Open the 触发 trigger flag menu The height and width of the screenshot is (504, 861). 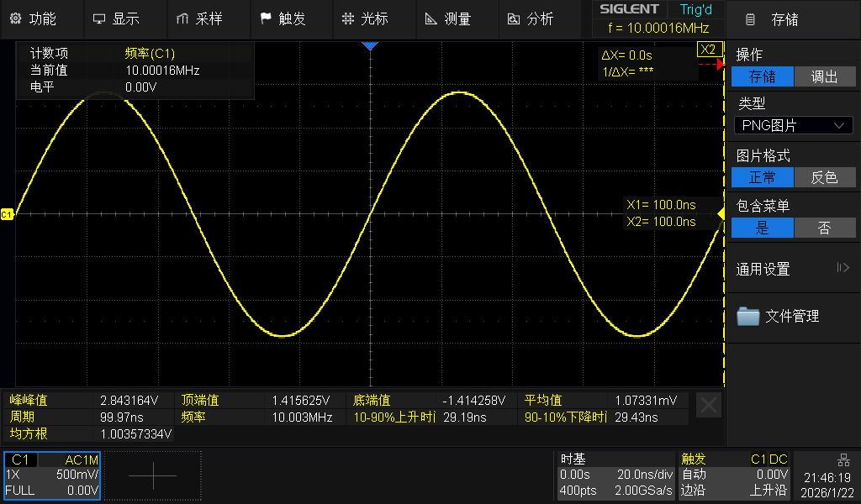[x=283, y=18]
